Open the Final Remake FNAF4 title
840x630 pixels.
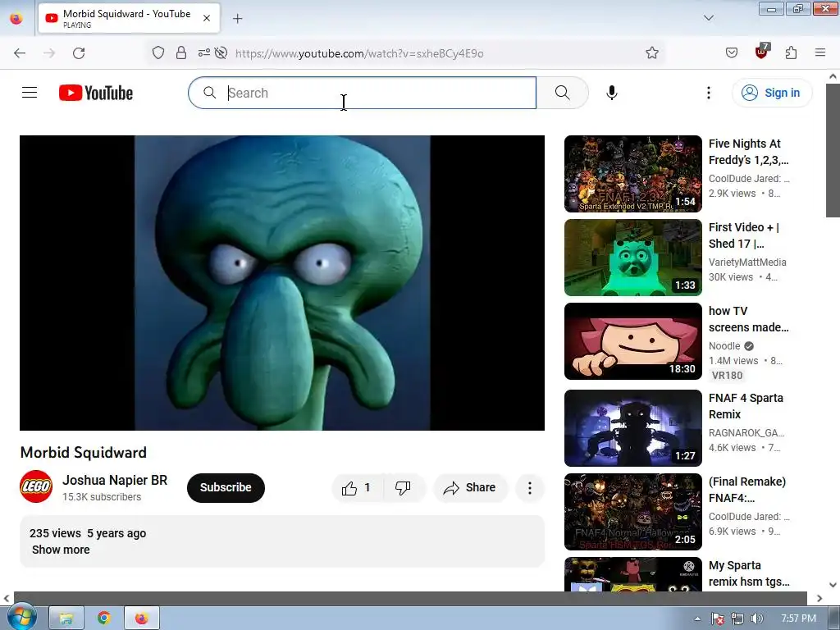point(746,490)
